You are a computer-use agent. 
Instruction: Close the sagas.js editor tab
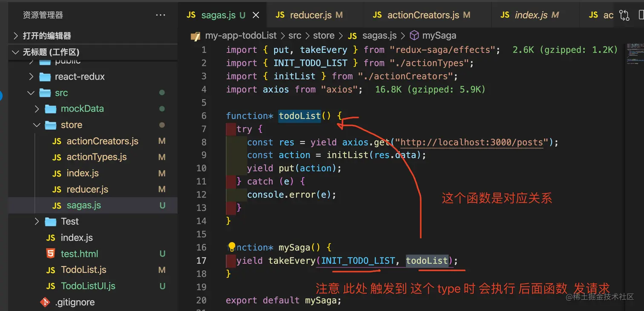click(x=256, y=15)
